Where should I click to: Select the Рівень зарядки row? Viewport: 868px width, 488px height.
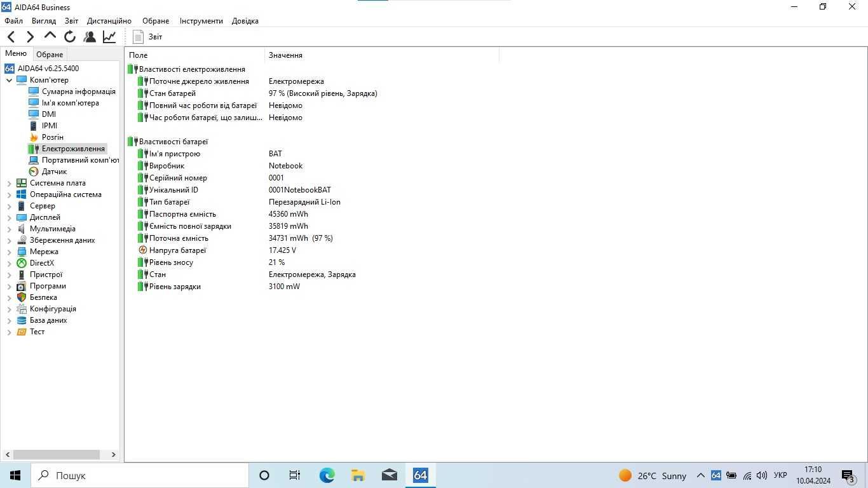pos(219,287)
